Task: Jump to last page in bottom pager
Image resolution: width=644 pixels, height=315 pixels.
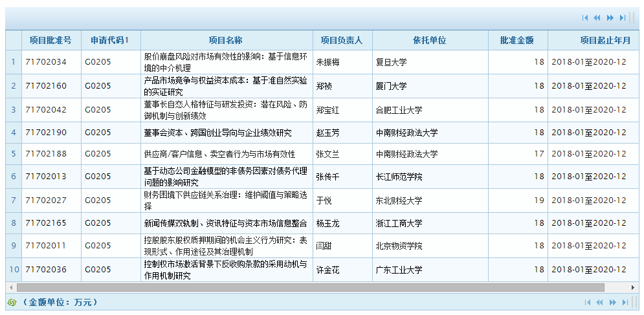Action: pos(625,302)
